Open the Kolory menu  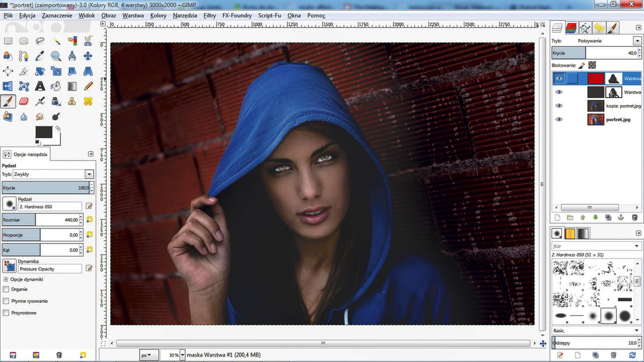(158, 16)
